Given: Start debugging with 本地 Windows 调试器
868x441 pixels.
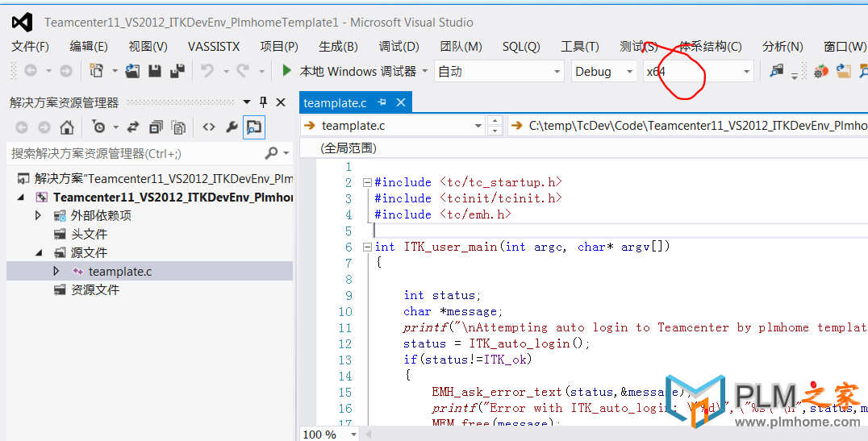Looking at the screenshot, I should click(x=348, y=71).
